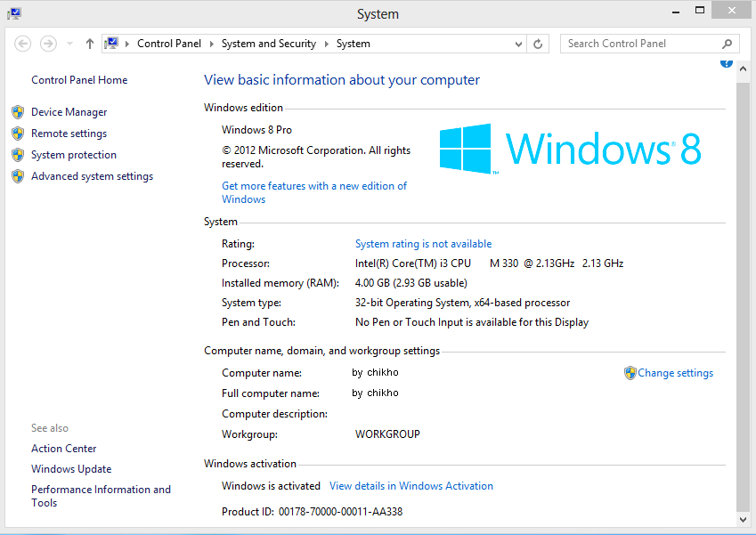This screenshot has height=535, width=756.
Task: Click 'System rating is not available' link
Action: point(423,244)
